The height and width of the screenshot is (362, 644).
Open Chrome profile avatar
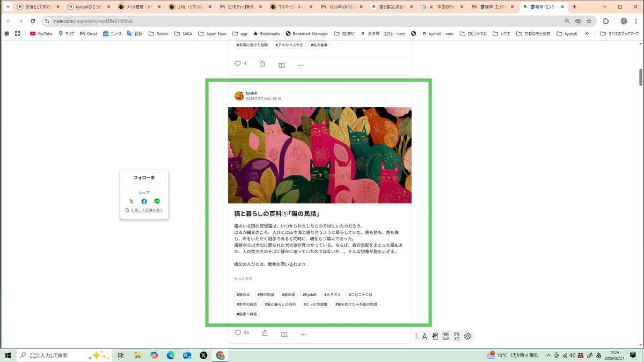(x=624, y=21)
